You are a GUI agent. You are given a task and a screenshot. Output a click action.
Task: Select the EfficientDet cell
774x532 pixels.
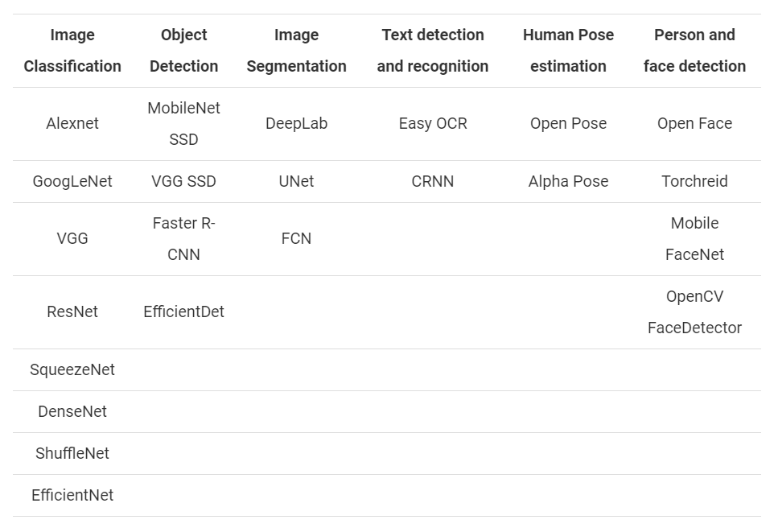coord(183,311)
